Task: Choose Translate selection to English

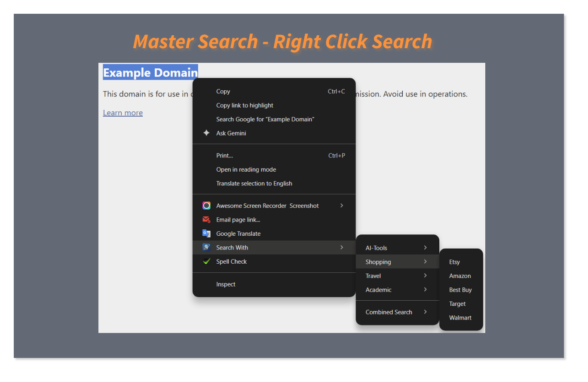Action: pos(274,183)
